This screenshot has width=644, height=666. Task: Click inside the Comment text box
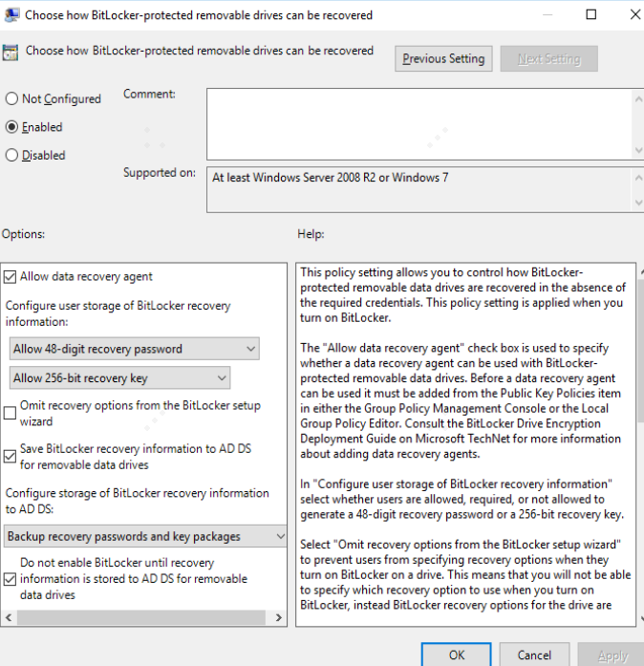pyautogui.click(x=419, y=124)
